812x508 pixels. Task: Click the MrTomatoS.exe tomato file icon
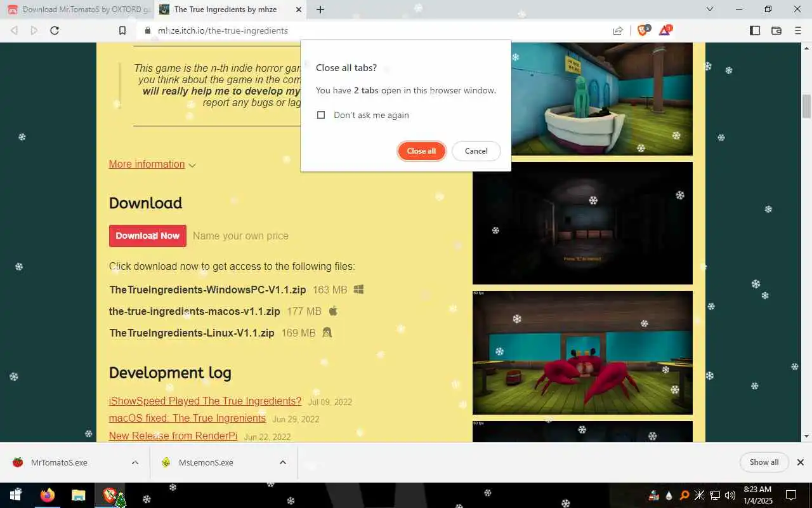[x=18, y=462]
